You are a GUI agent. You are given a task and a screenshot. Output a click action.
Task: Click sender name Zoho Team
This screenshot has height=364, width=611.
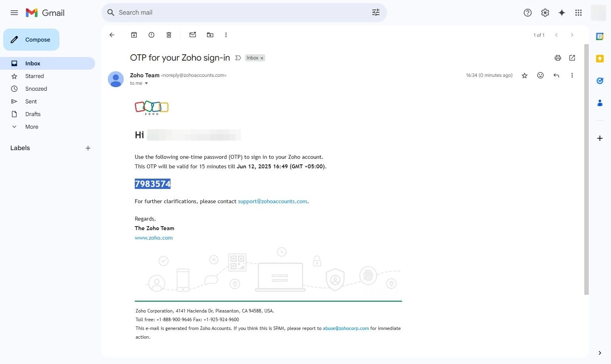pyautogui.click(x=145, y=75)
